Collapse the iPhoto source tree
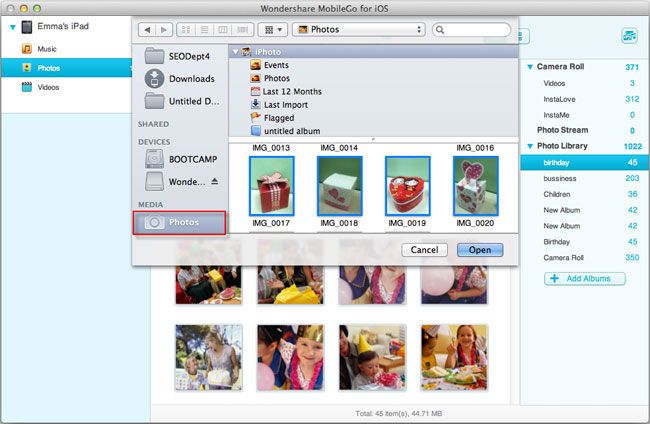The width and height of the screenshot is (650, 424). coord(235,52)
